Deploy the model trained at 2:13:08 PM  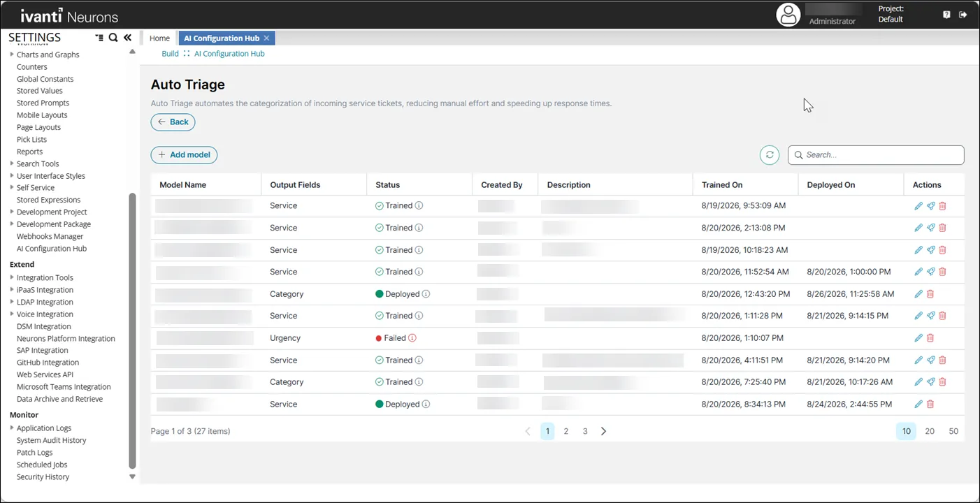(x=930, y=228)
